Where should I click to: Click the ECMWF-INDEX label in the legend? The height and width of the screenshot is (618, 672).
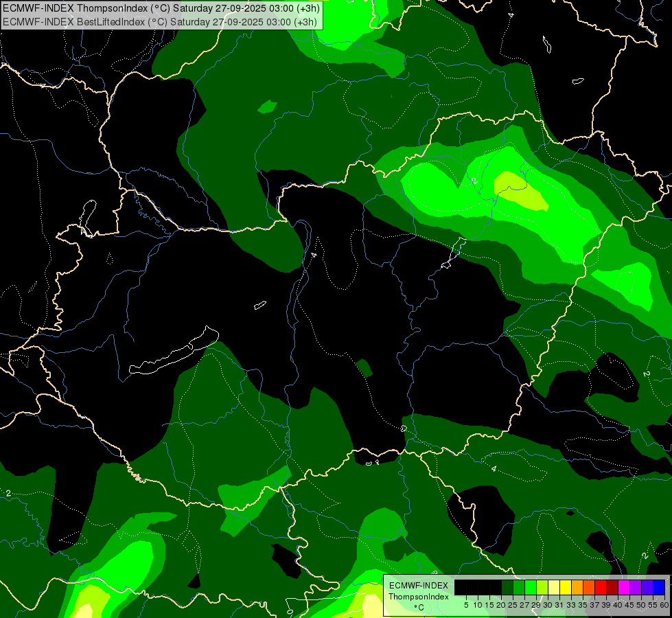tap(419, 586)
